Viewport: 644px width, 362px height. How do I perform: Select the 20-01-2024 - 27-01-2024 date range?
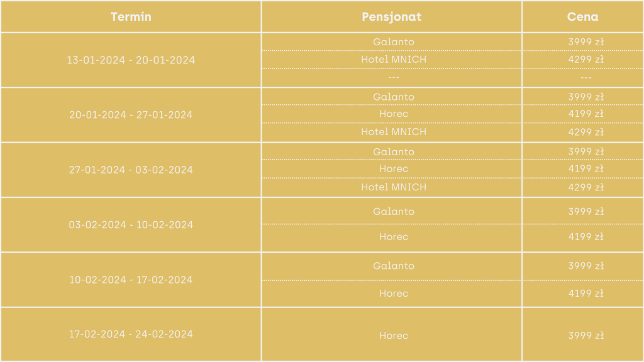[x=131, y=115]
